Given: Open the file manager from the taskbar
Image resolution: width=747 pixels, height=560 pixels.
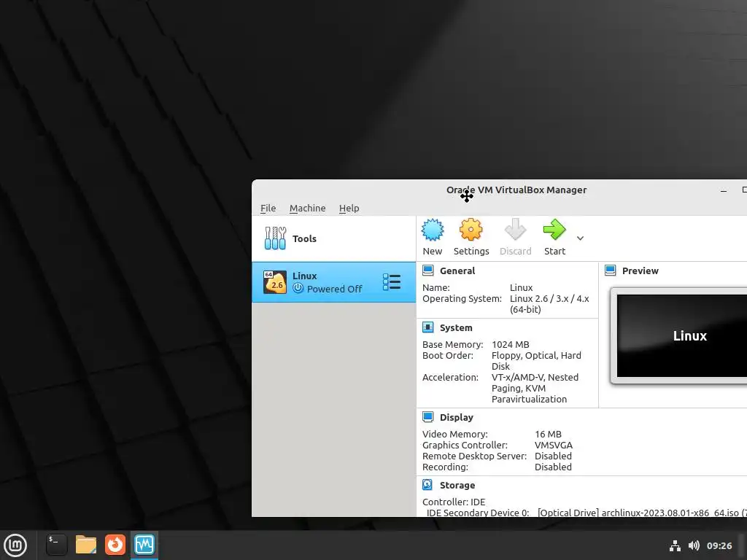Looking at the screenshot, I should pyautogui.click(x=86, y=545).
